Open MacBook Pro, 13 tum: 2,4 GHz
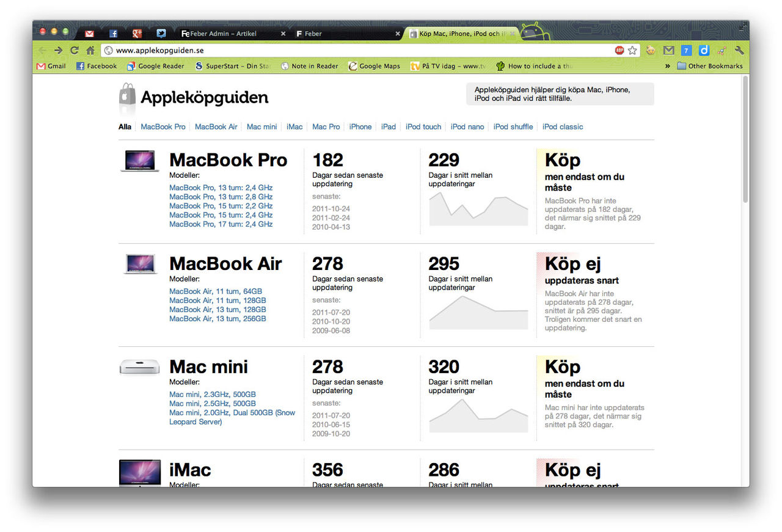 (221, 188)
